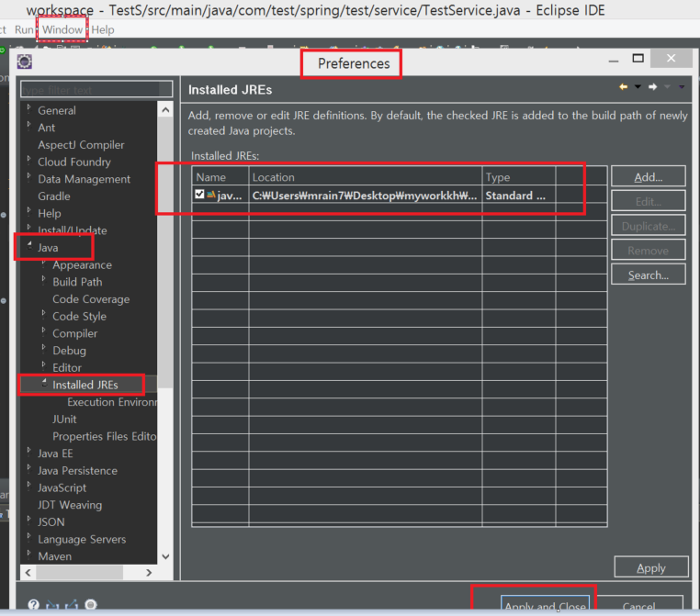
Task: Expand the Debug node under Java
Action: coord(44,348)
